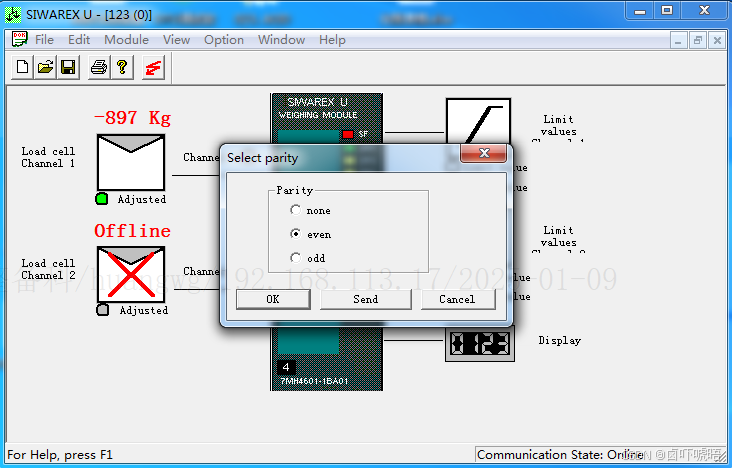The image size is (732, 468).
Task: Click the Display label text
Action: [x=559, y=340]
